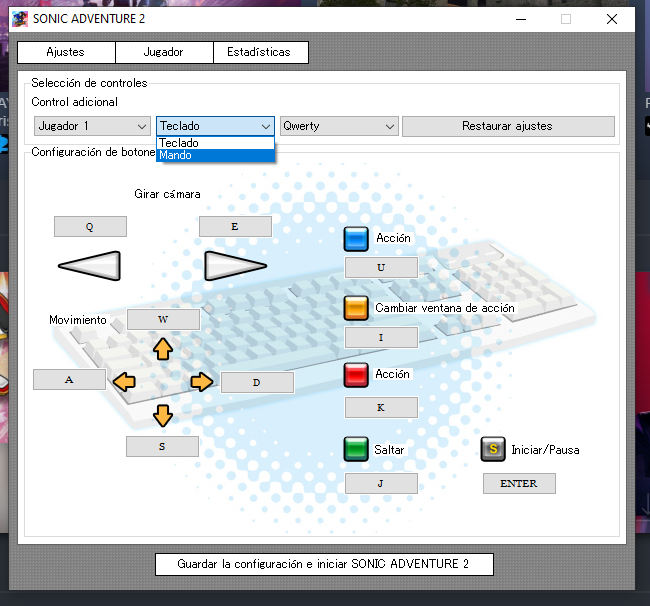This screenshot has height=606, width=650.
Task: Close the Sonic Adventure 2 window
Action: tap(612, 19)
